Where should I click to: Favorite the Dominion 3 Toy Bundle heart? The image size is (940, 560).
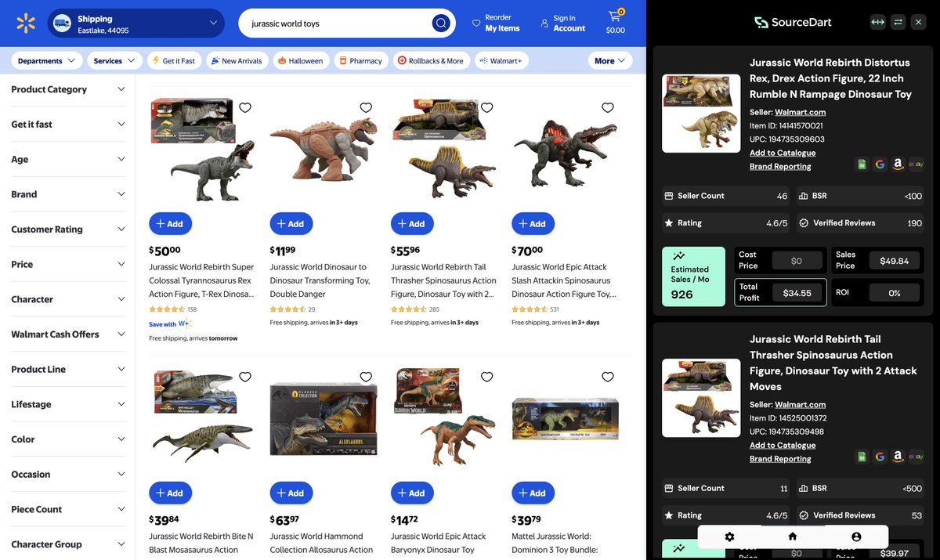tap(608, 378)
